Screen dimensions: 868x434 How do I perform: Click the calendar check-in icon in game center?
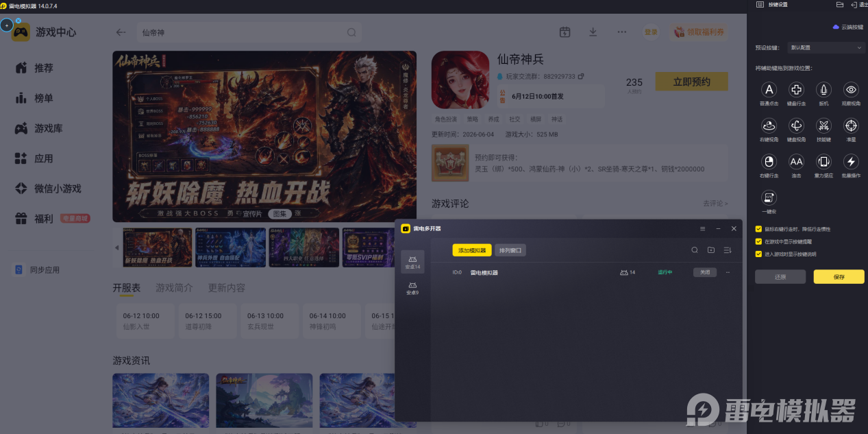(565, 32)
